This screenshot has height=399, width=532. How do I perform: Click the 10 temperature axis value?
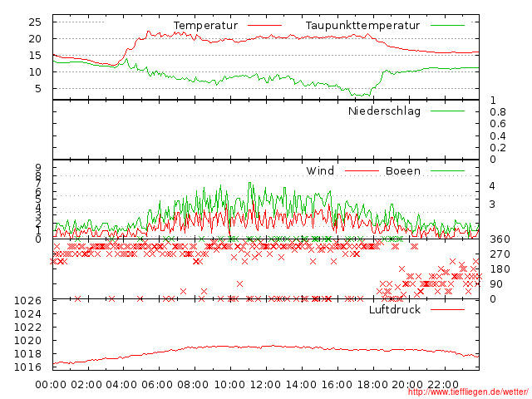tap(35, 72)
